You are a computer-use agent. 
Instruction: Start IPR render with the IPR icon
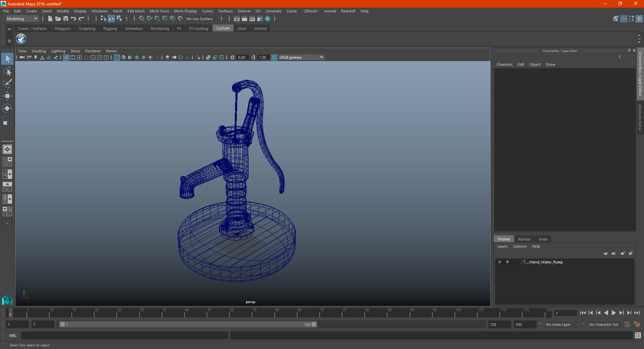[252, 19]
